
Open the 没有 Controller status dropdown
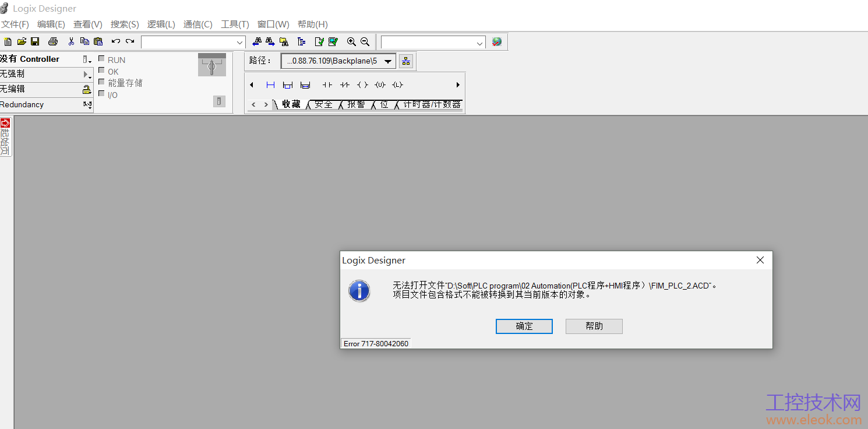87,59
